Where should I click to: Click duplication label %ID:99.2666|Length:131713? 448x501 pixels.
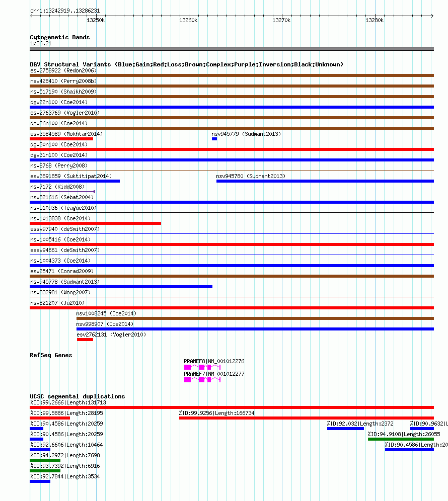(x=68, y=402)
